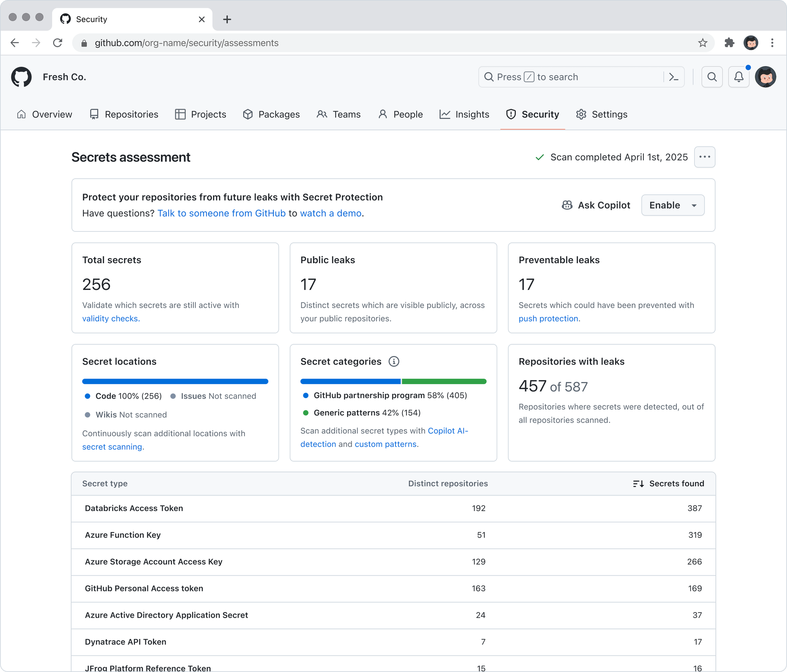787x672 pixels.
Task: Switch to the Repositories tab
Action: point(124,114)
